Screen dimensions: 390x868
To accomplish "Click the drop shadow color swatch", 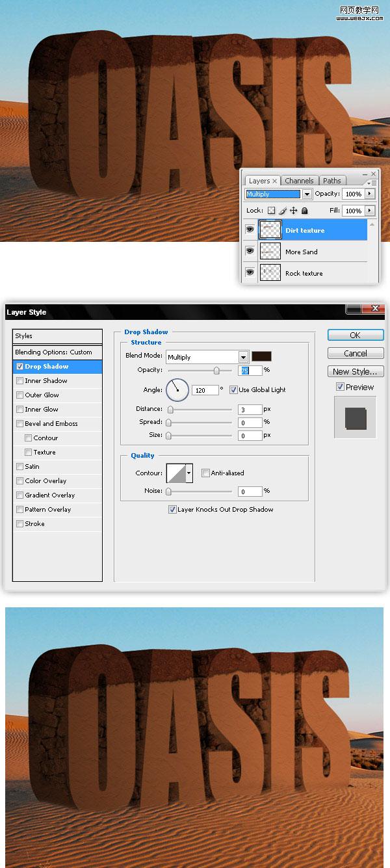I will (x=261, y=356).
